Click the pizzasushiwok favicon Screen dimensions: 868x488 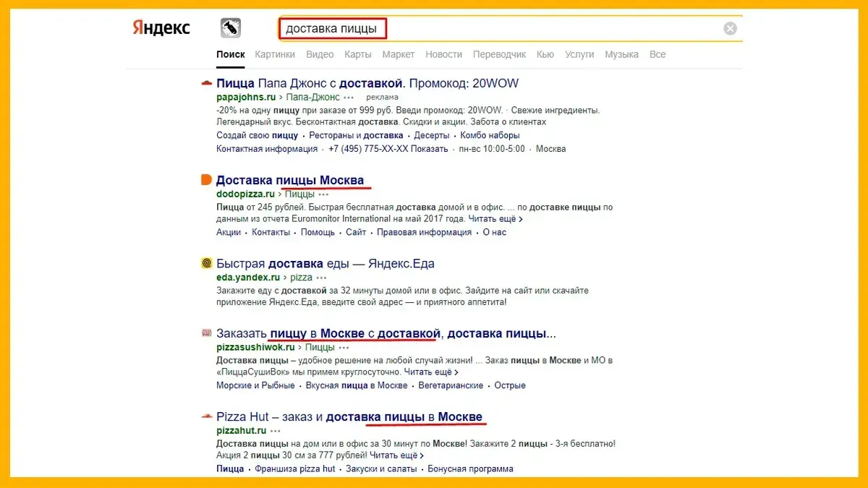tap(206, 333)
